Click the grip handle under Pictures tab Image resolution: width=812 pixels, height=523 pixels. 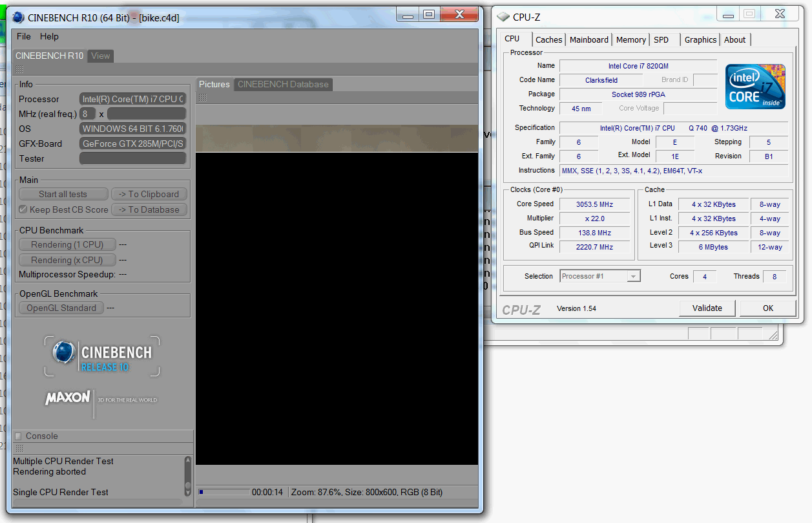click(203, 98)
